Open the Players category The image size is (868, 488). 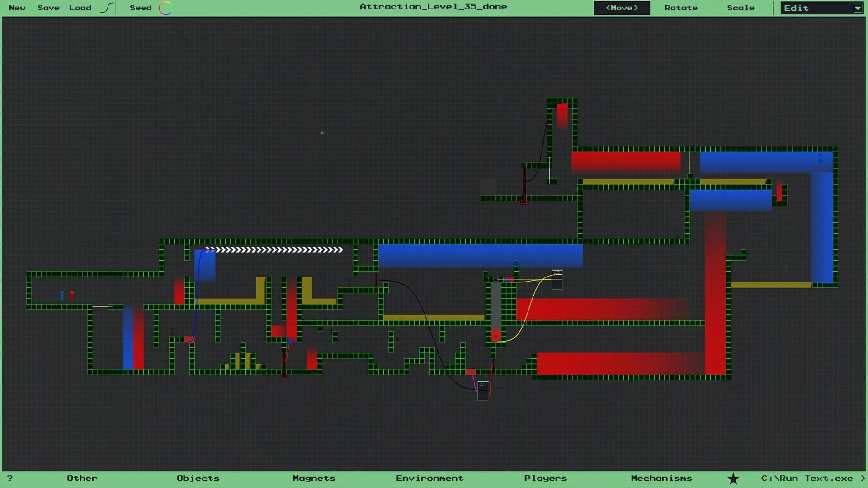(x=545, y=478)
